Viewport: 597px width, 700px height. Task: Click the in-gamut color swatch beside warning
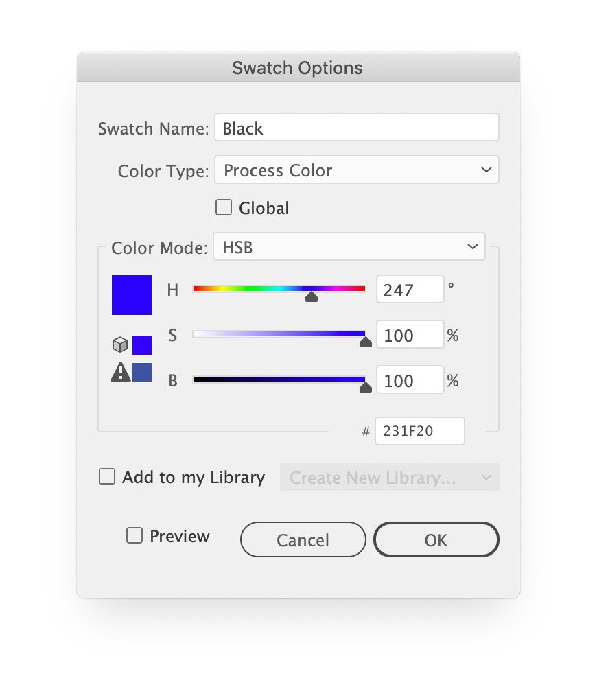(x=142, y=373)
